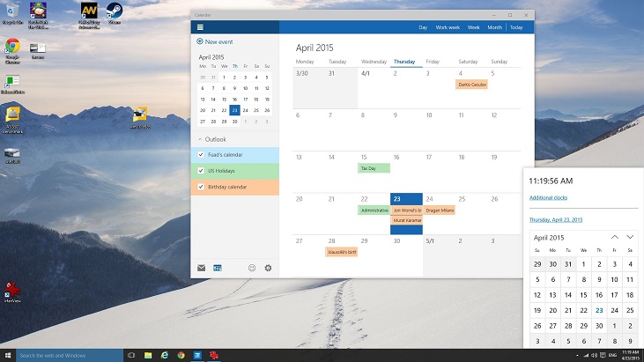This screenshot has height=362, width=644.
Task: Switch to Mail app icon in sidebar
Action: coord(201,268)
